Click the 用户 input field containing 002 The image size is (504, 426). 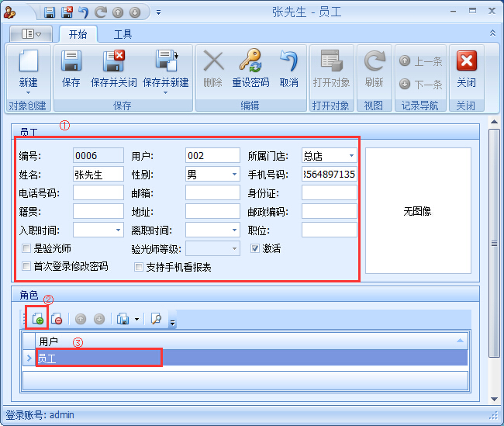tap(212, 156)
